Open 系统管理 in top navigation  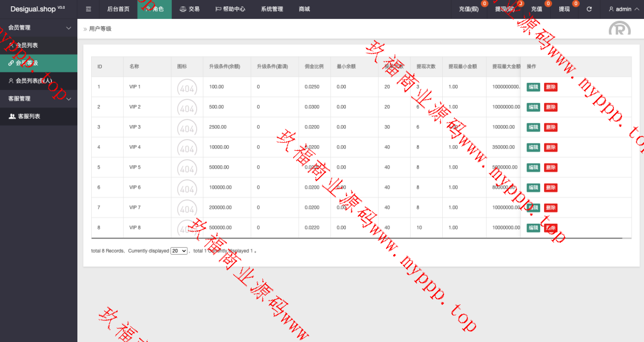272,9
